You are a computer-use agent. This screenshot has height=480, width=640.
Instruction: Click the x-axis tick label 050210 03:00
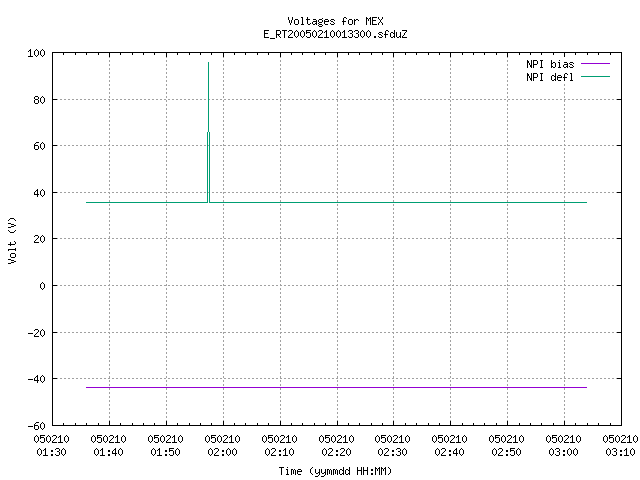563,445
